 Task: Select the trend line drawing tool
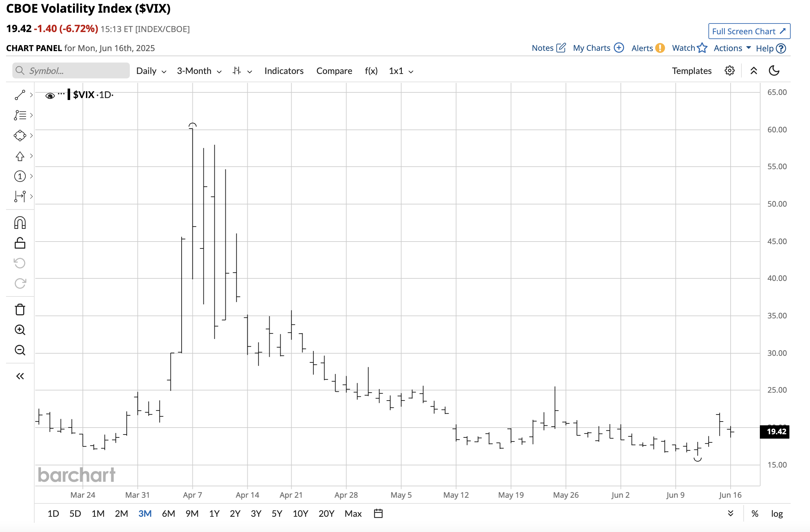pos(20,95)
